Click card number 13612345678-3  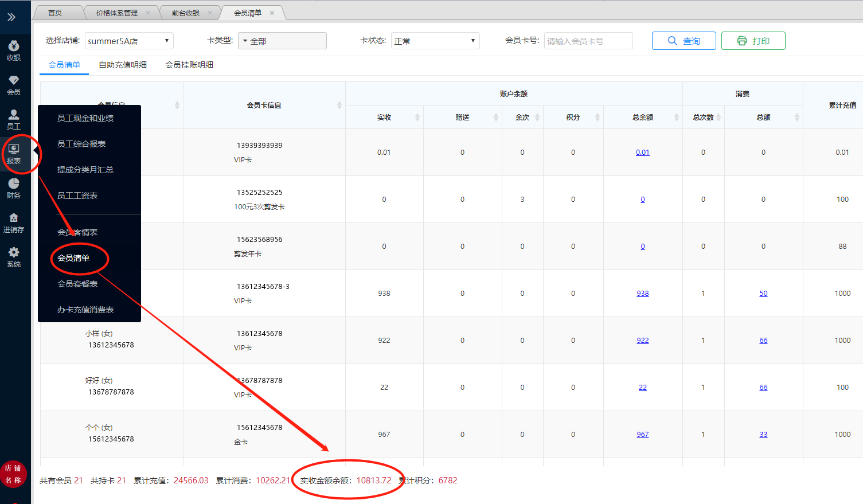263,287
